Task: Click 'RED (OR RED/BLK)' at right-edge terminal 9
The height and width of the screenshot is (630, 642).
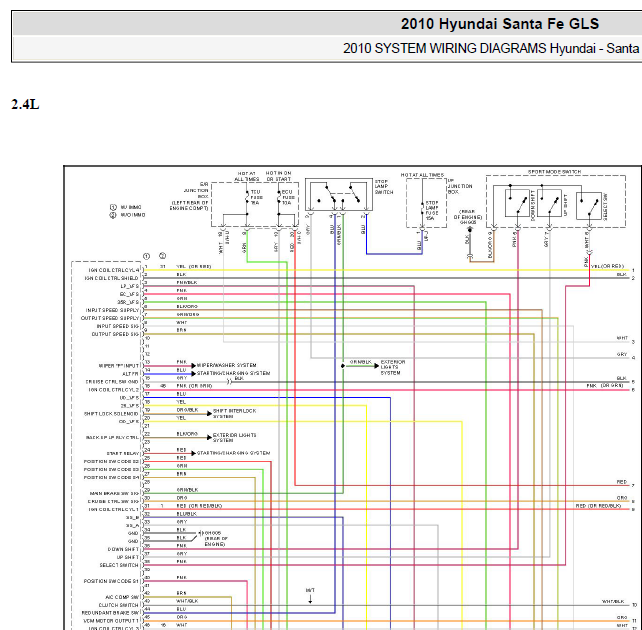Action: [598, 506]
